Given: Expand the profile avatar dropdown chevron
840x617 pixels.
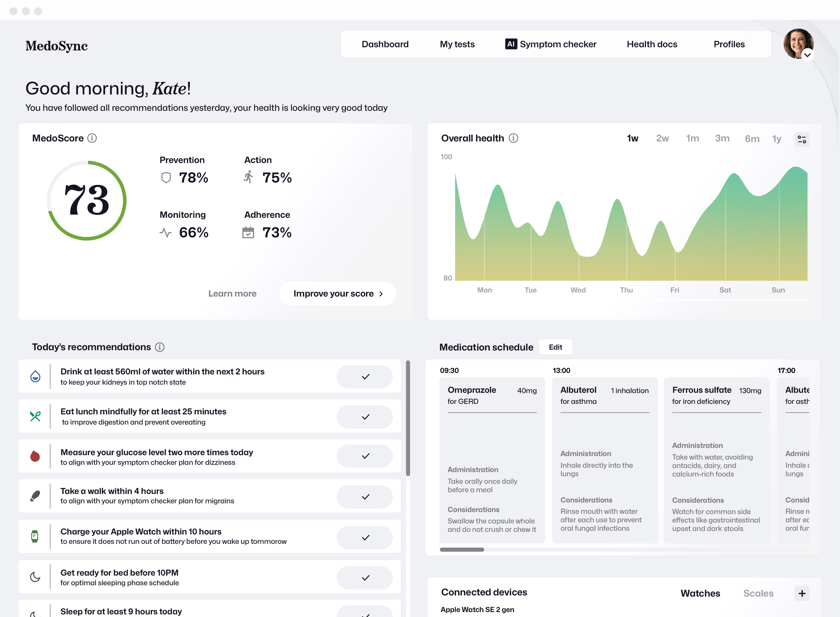Looking at the screenshot, I should (x=808, y=55).
